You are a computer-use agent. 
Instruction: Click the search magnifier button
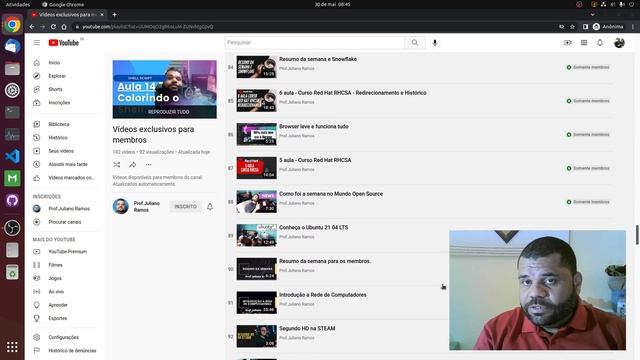(415, 42)
